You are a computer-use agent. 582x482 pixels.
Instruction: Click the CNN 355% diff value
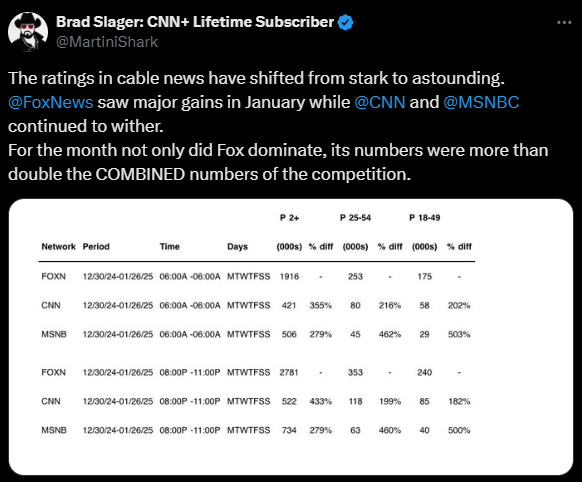coord(321,305)
